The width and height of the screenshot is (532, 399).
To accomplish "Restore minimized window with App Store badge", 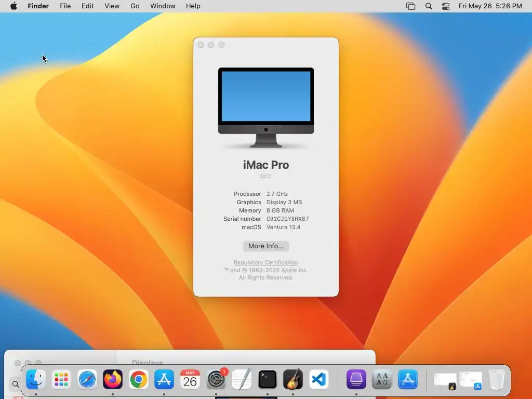I will pyautogui.click(x=471, y=380).
